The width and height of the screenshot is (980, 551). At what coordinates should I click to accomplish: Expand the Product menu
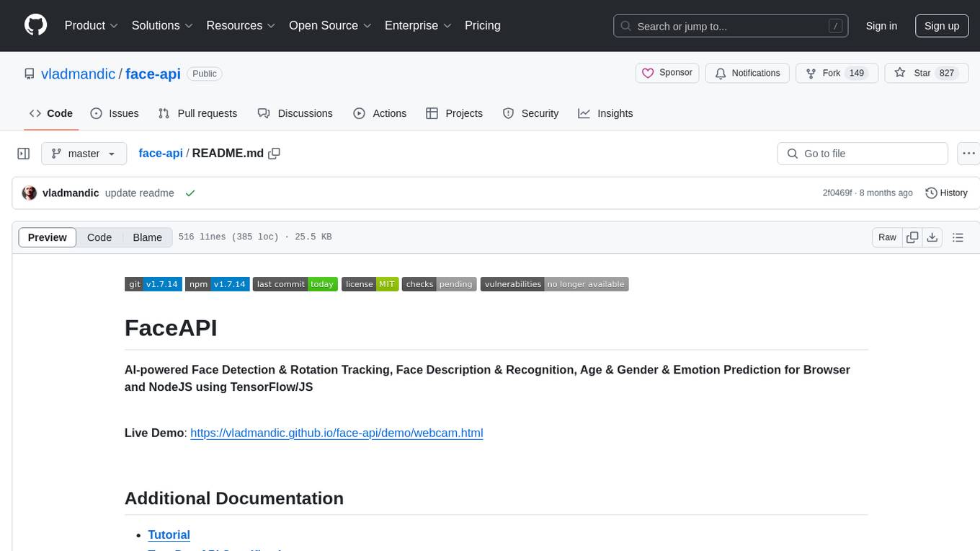(x=92, y=25)
